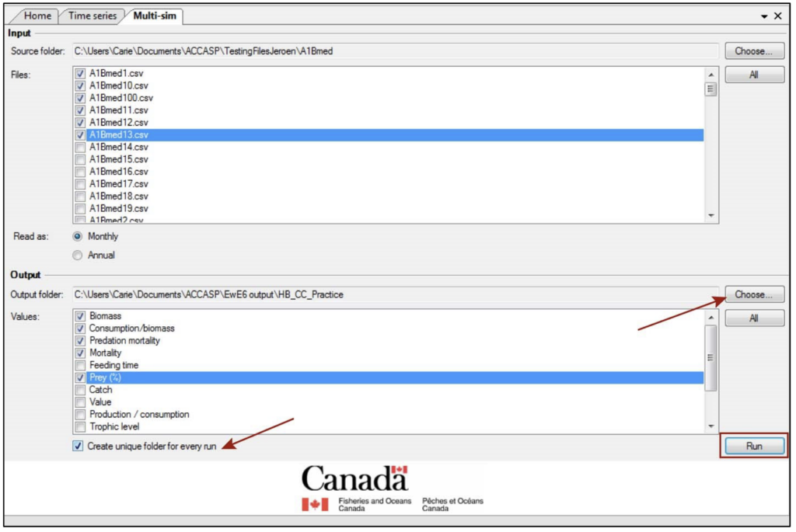Check the A1Bmed14.csv file
Viewport: 796px width, 532px height.
81,147
